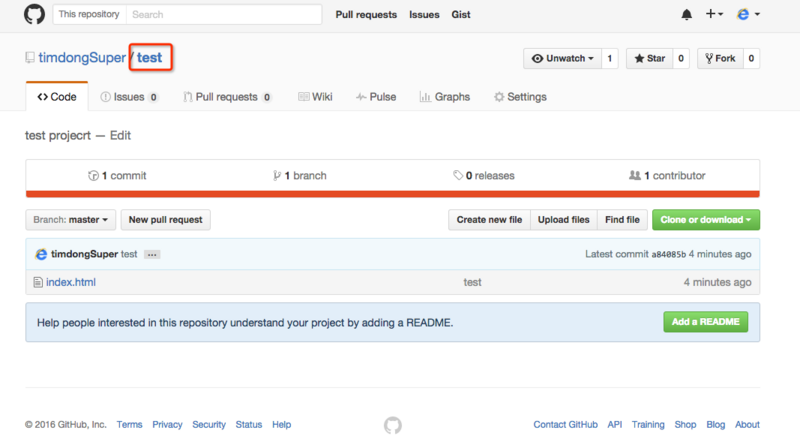
Task: Click Find file
Action: (x=622, y=220)
